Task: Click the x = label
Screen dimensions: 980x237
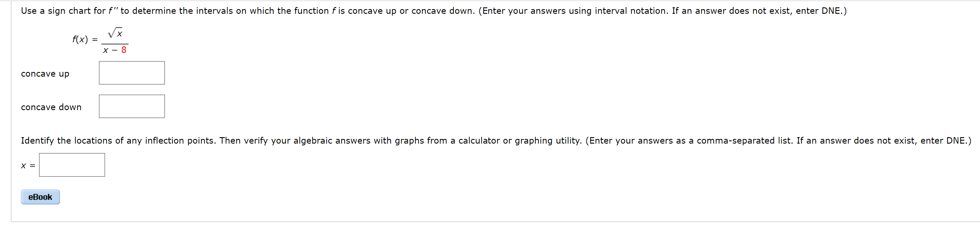Action: coord(27,165)
